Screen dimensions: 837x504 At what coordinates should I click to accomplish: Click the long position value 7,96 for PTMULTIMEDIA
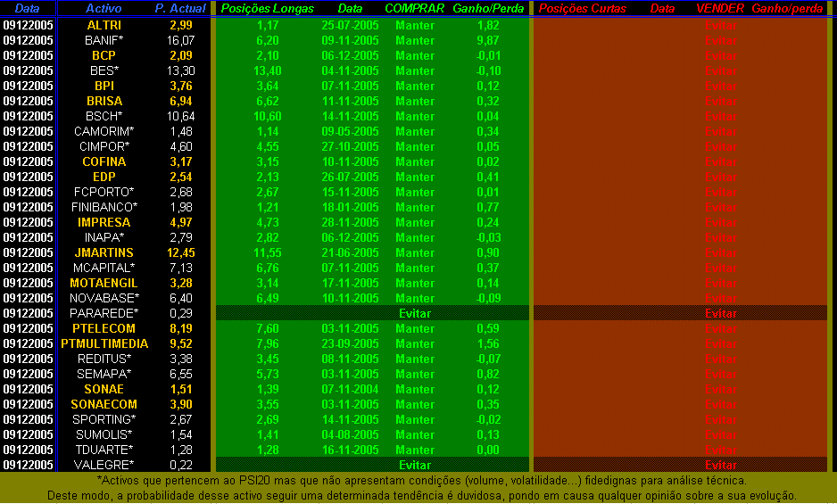[268, 343]
